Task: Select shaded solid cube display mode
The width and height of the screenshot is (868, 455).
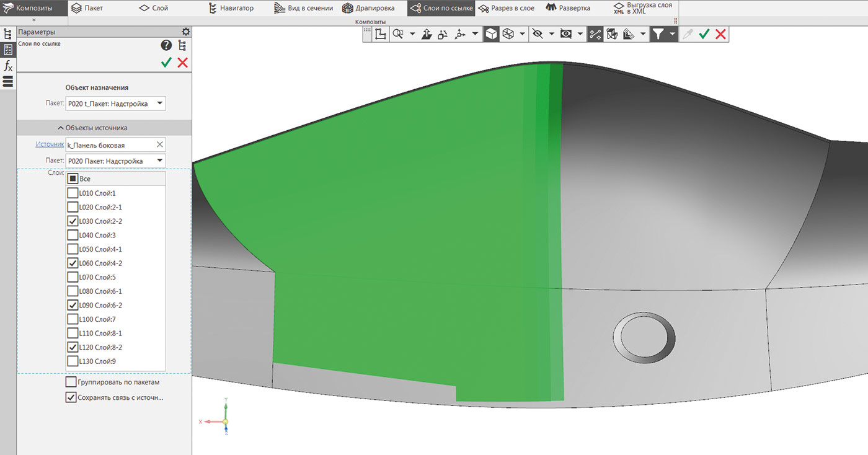Action: coord(491,35)
